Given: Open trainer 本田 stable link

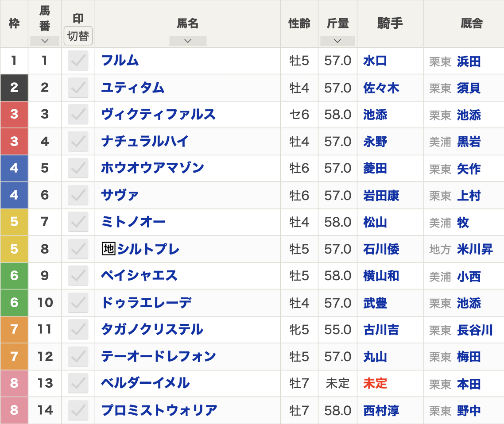Looking at the screenshot, I should [469, 384].
